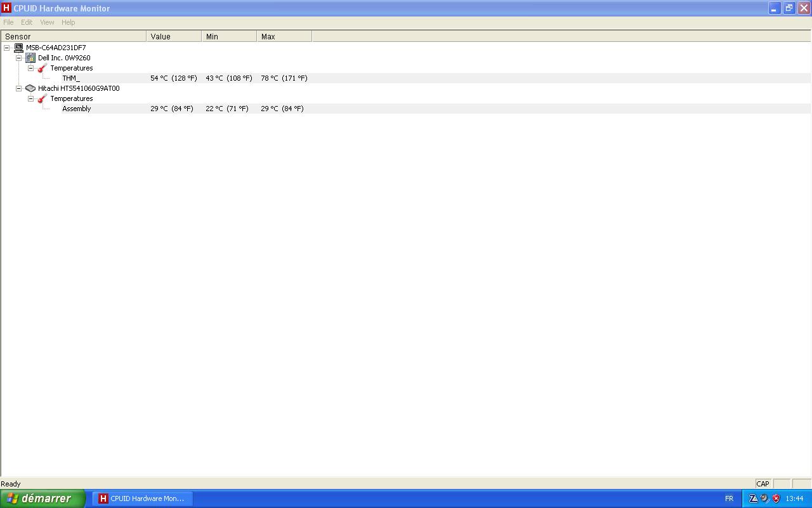Click the computer icon beside MSB-C64AD231DF7
The width and height of the screenshot is (812, 508).
point(18,48)
